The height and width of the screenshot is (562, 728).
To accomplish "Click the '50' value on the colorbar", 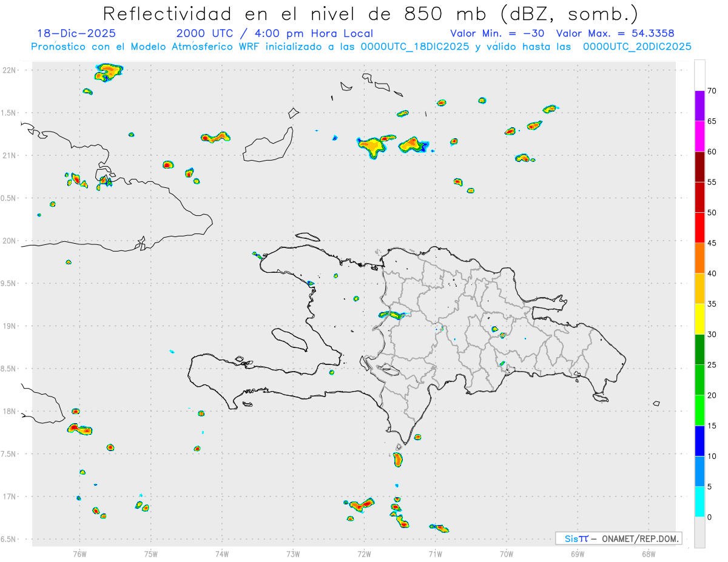I will point(712,213).
